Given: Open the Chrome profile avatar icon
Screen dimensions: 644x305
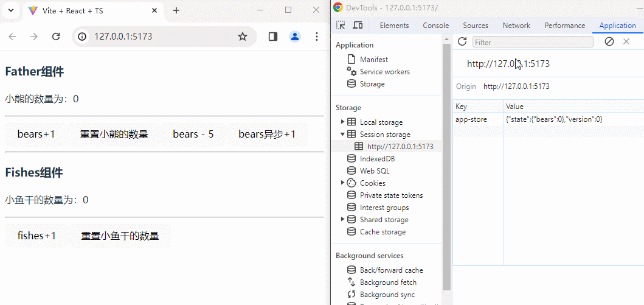Looking at the screenshot, I should (x=295, y=37).
